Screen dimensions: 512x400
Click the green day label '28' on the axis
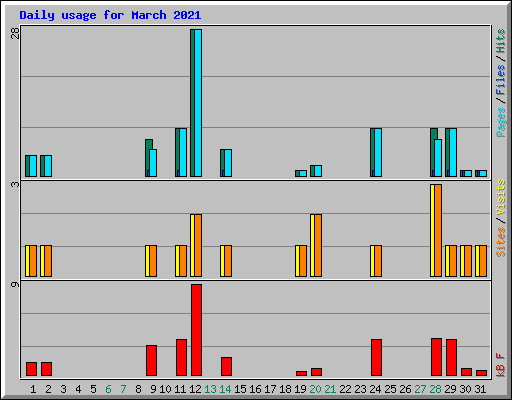pos(435,389)
